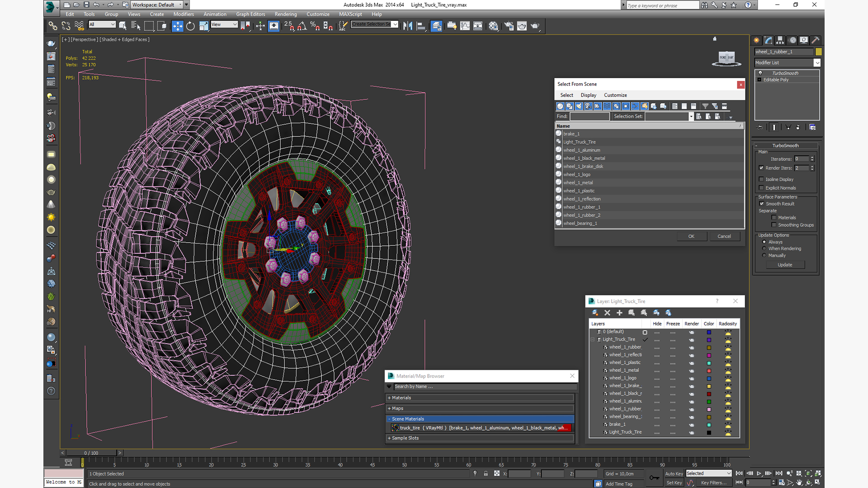Click Display Lights filter in Select From Scene
This screenshot has width=868, height=488.
click(x=579, y=106)
